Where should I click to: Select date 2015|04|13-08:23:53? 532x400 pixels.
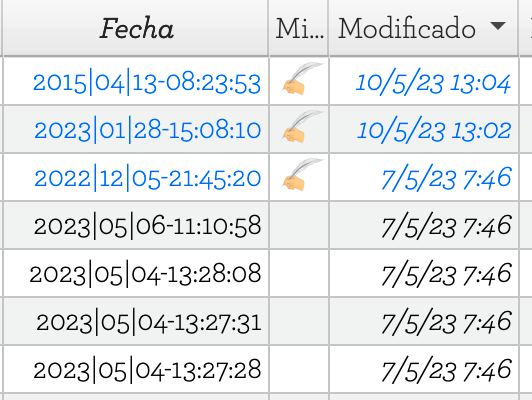[147, 83]
